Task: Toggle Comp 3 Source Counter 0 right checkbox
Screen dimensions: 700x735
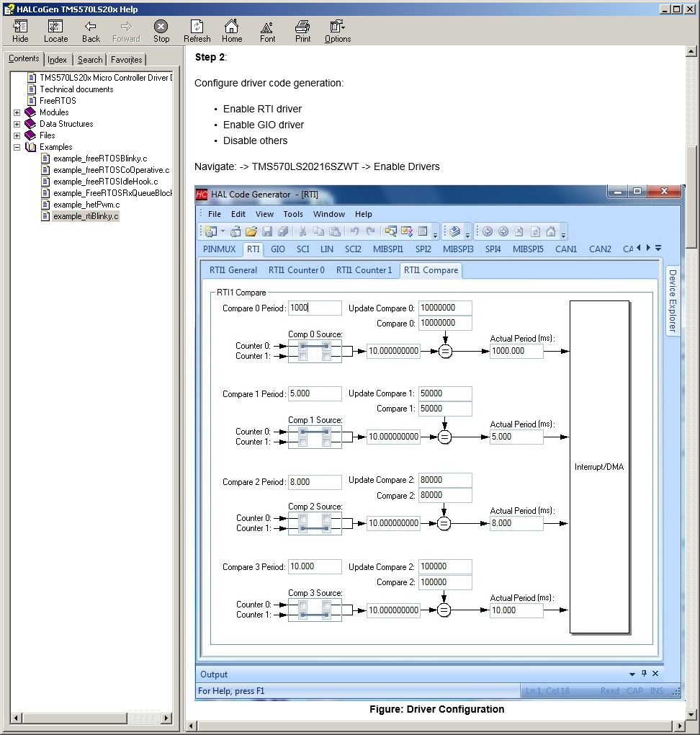Action: pos(326,605)
